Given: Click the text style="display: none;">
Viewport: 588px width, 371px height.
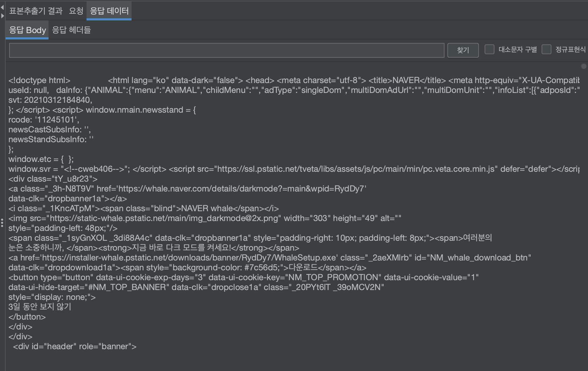Looking at the screenshot, I should [x=52, y=297].
